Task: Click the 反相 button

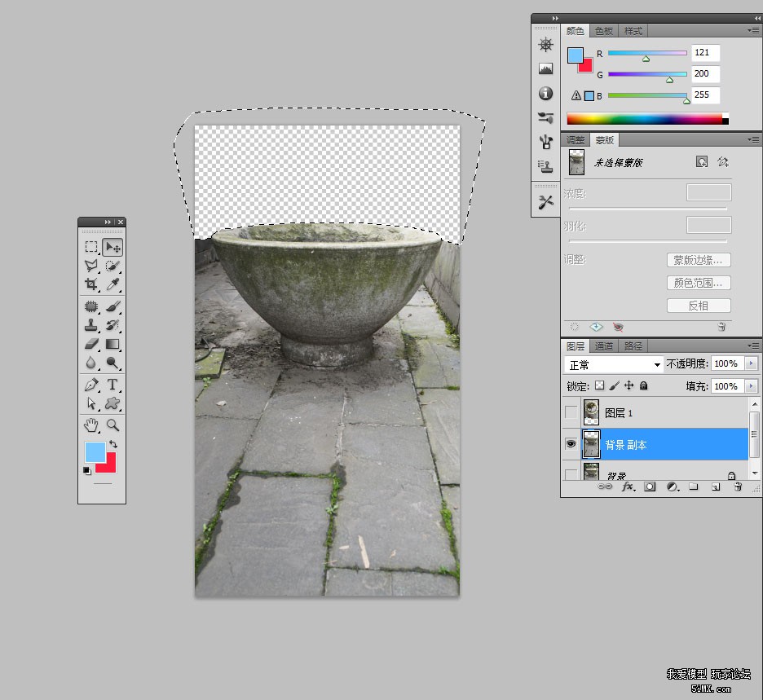Action: 698,306
